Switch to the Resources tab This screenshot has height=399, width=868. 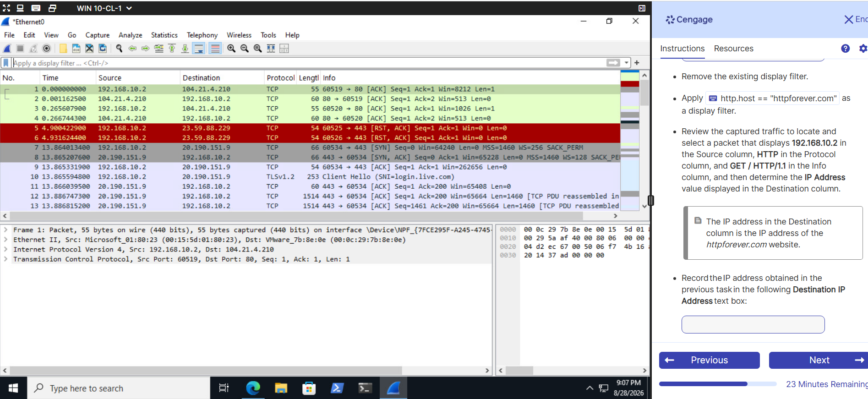[x=733, y=49]
